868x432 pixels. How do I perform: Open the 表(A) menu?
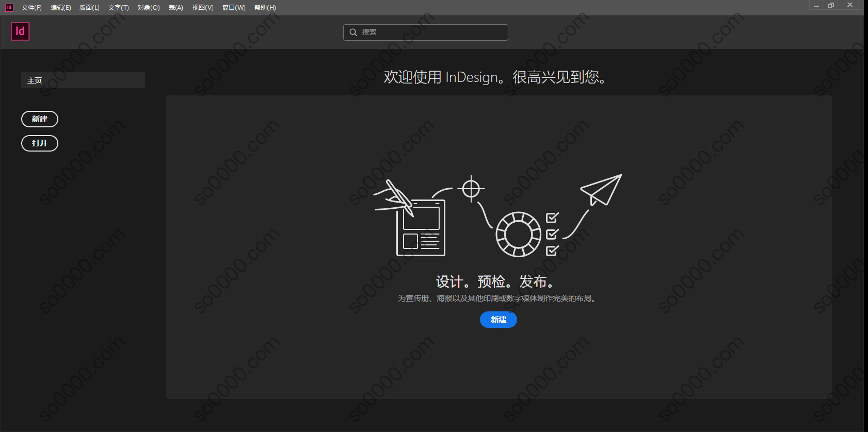[x=176, y=8]
